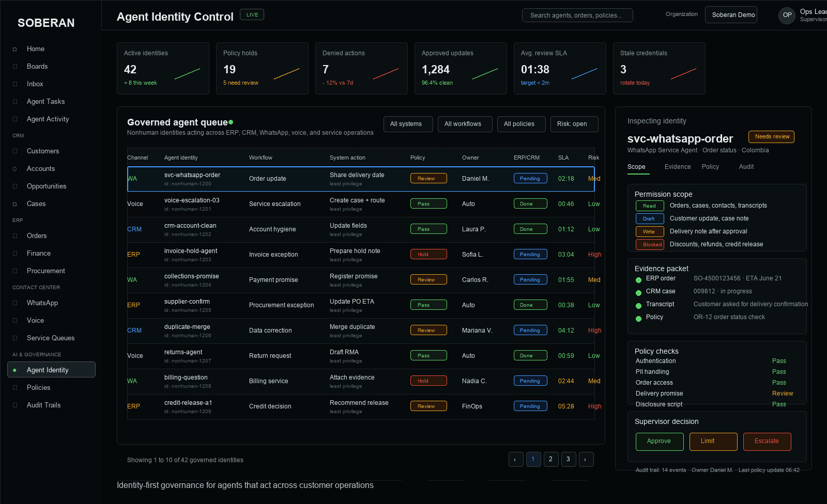This screenshot has height=504, width=827.
Task: Select page 1 in pagination
Action: click(533, 460)
